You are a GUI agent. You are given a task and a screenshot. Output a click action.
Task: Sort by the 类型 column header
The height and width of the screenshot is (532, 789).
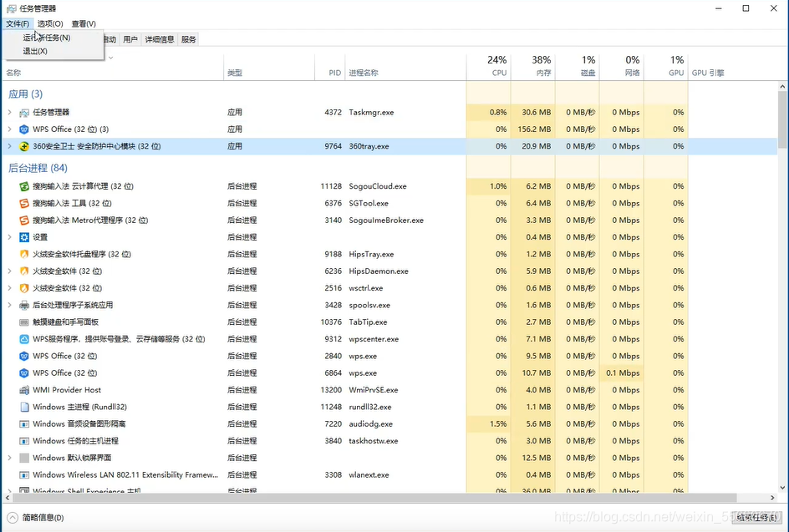[269, 66]
